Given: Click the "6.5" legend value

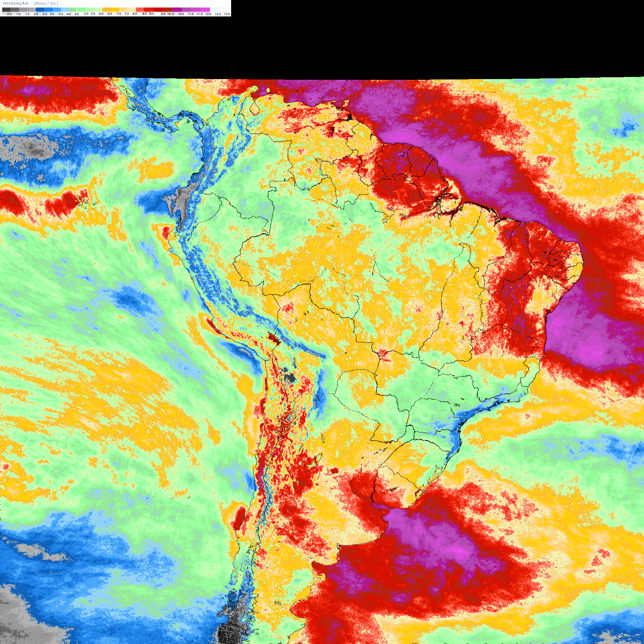Looking at the screenshot, I should (110, 14).
